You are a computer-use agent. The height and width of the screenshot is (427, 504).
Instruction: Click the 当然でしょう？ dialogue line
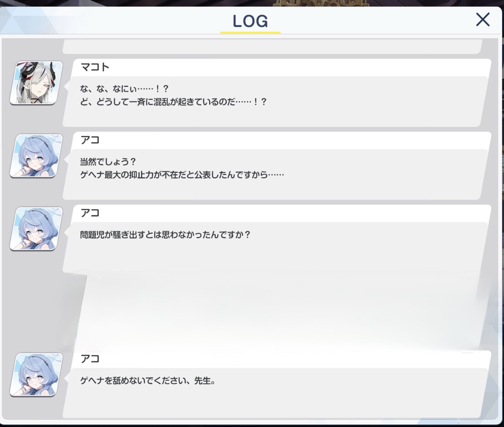pyautogui.click(x=108, y=162)
